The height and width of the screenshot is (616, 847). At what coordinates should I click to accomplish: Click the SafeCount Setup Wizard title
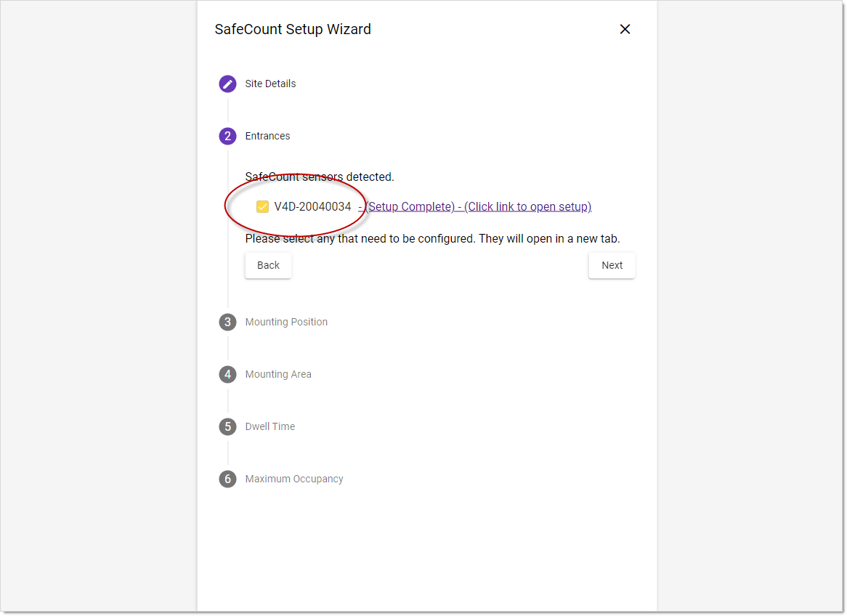(x=293, y=29)
